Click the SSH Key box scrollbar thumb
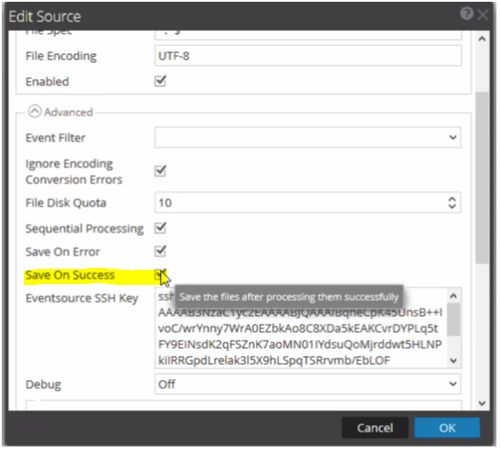500x450 pixels. (453, 319)
